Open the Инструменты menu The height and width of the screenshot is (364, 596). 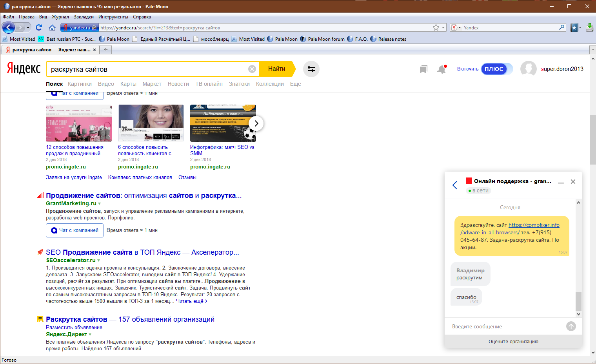(x=113, y=17)
